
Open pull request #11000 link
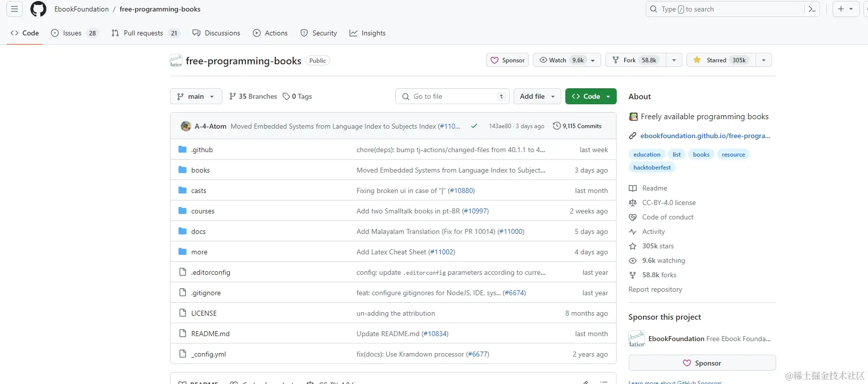pyautogui.click(x=511, y=231)
